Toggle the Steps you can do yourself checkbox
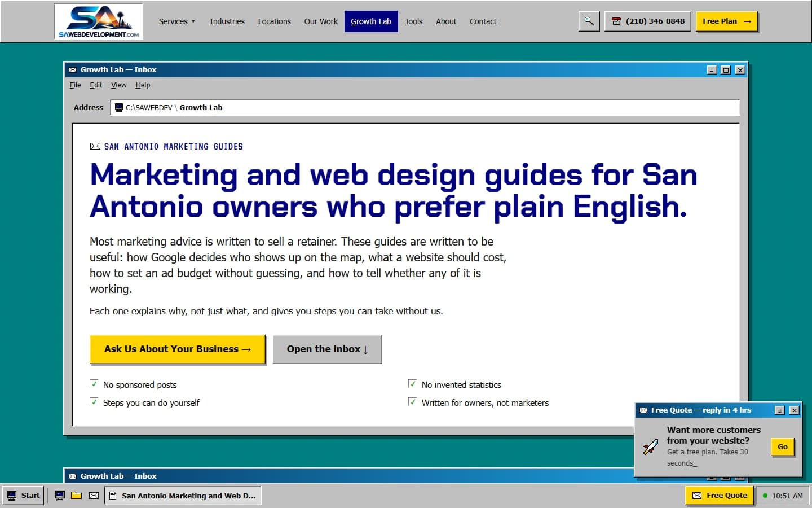Image resolution: width=812 pixels, height=508 pixels. [x=94, y=402]
